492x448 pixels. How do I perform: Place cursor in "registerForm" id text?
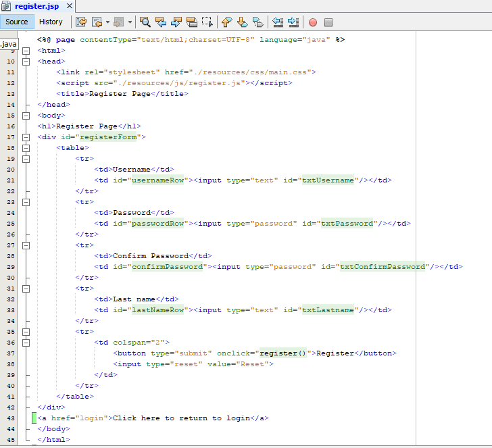coord(108,137)
